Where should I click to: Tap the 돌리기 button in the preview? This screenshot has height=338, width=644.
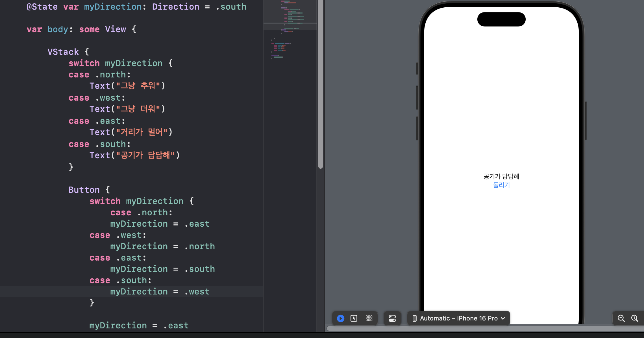point(501,185)
